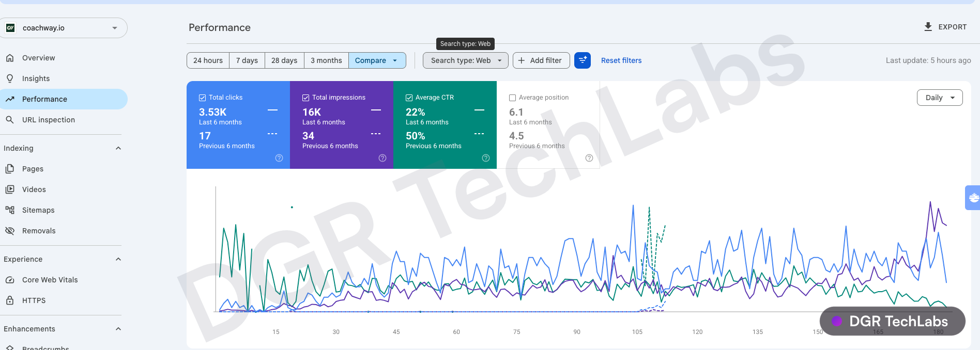Click the Pages documents icon
The image size is (980, 350).
[x=10, y=169]
